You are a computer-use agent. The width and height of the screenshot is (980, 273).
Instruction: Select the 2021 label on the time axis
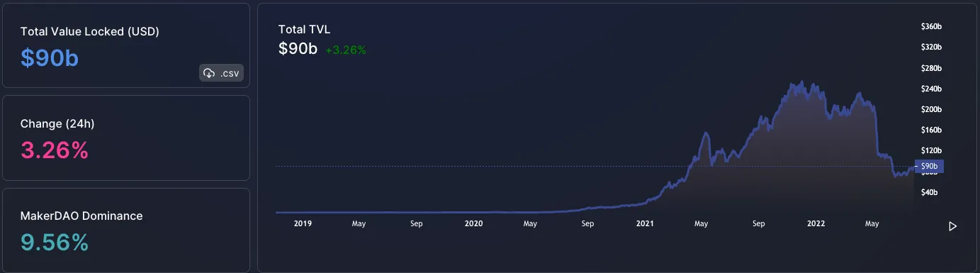point(645,223)
